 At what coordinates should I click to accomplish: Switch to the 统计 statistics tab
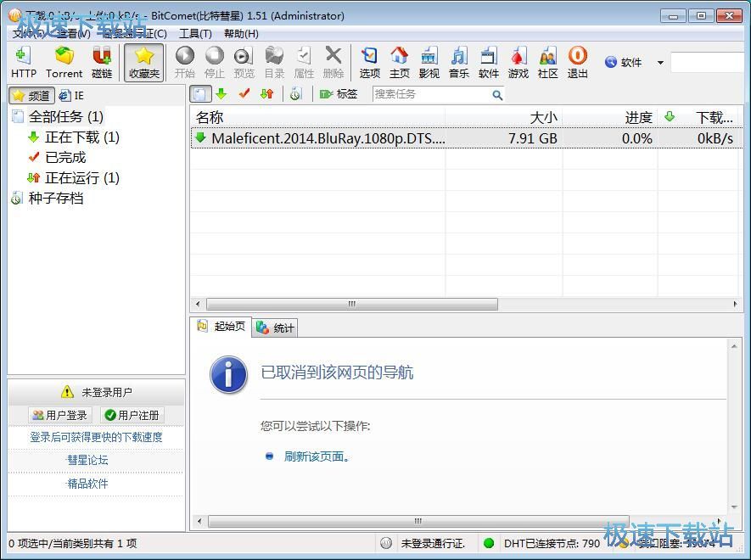click(275, 328)
